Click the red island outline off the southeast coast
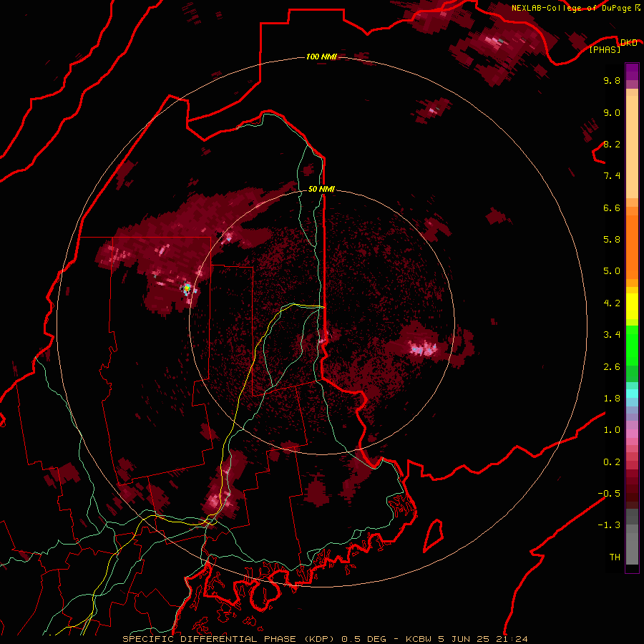Viewport: 644px width, 644px height. (x=434, y=535)
